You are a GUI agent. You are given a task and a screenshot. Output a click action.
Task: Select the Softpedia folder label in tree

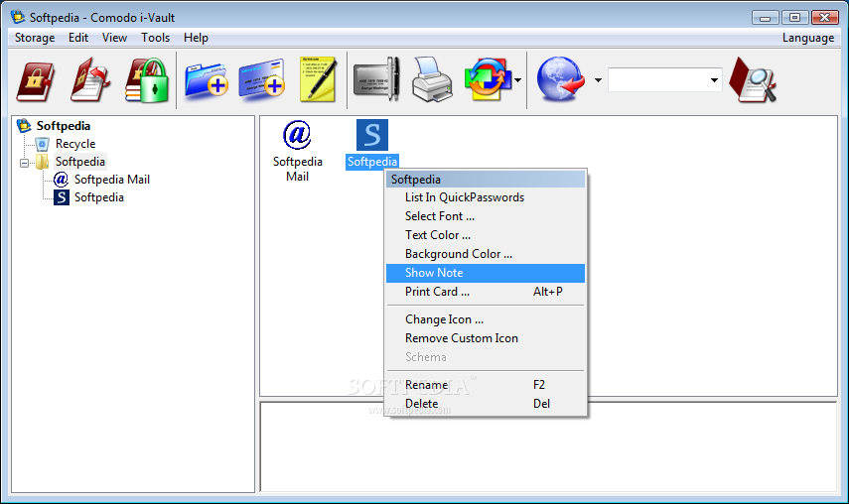80,162
